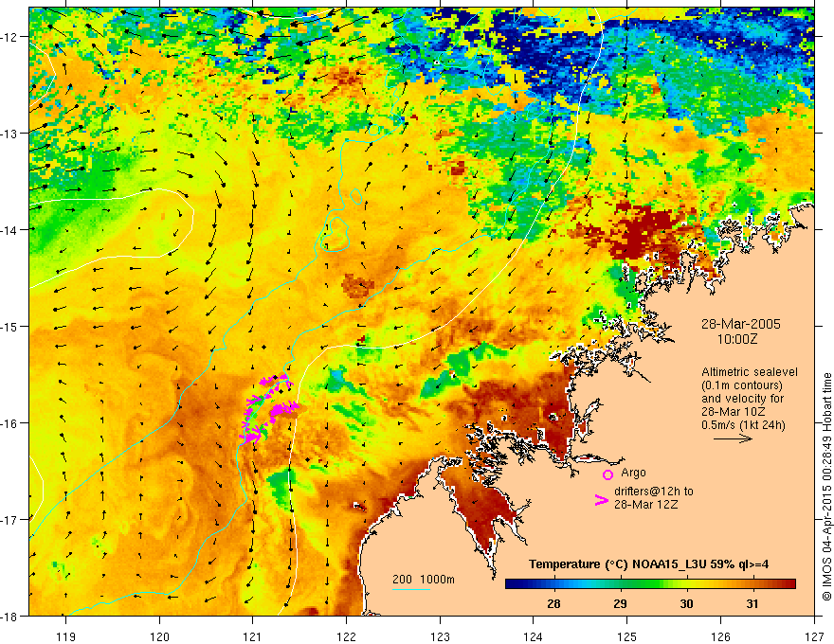Click the '0.5m/s (1kt 24h)' velocity label

(x=743, y=425)
